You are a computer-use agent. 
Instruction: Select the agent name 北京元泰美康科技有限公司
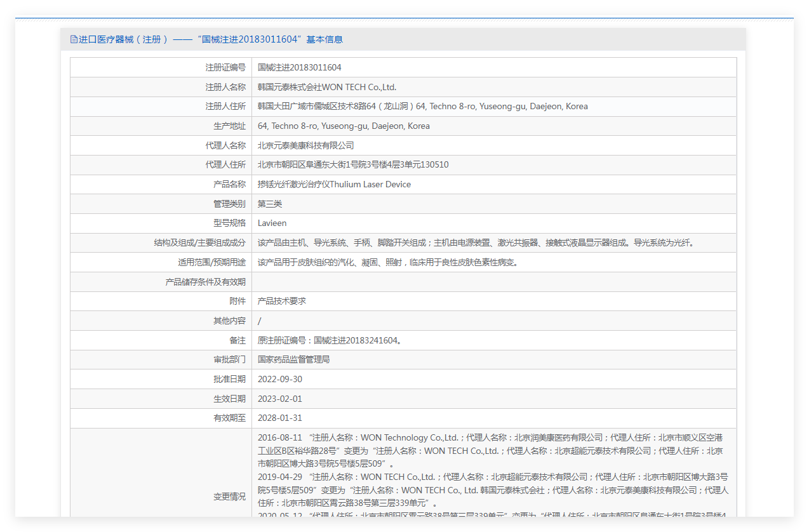click(x=305, y=145)
